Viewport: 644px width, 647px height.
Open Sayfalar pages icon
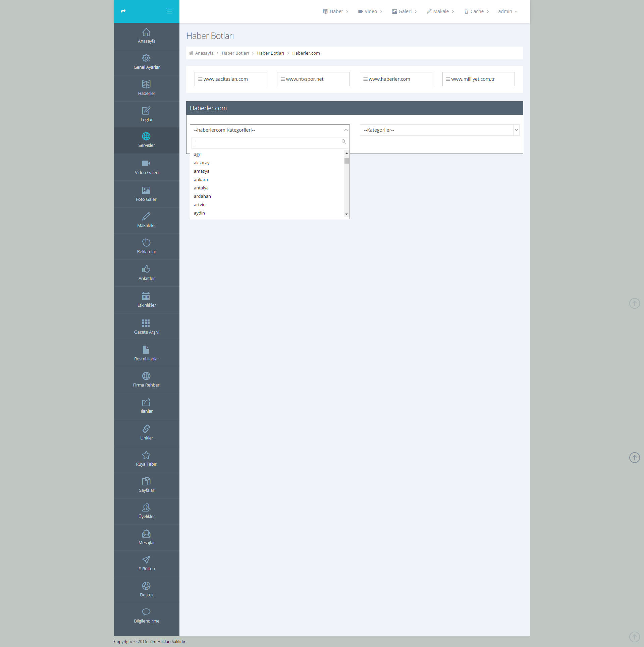[146, 481]
